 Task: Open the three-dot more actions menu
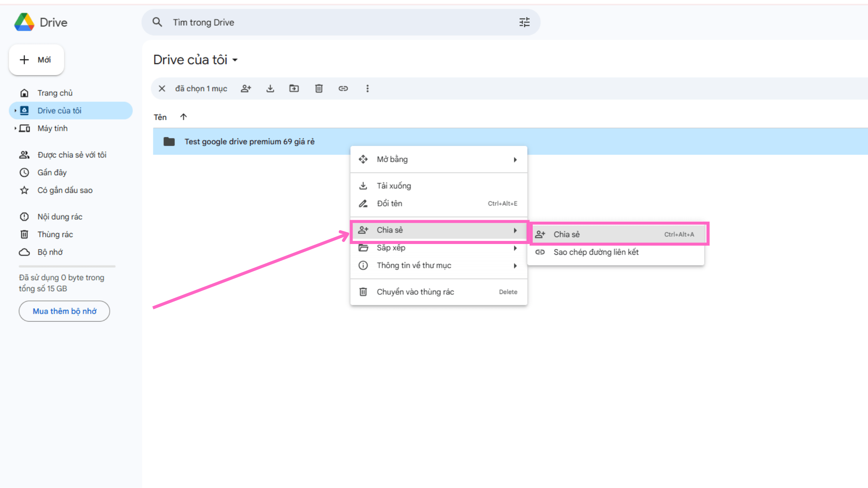(367, 89)
